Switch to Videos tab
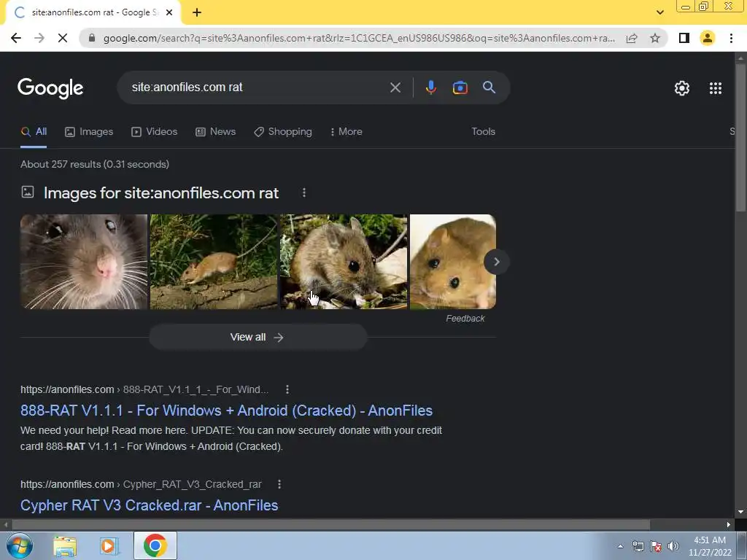Viewport: 747px width, 560px height. pyautogui.click(x=155, y=131)
